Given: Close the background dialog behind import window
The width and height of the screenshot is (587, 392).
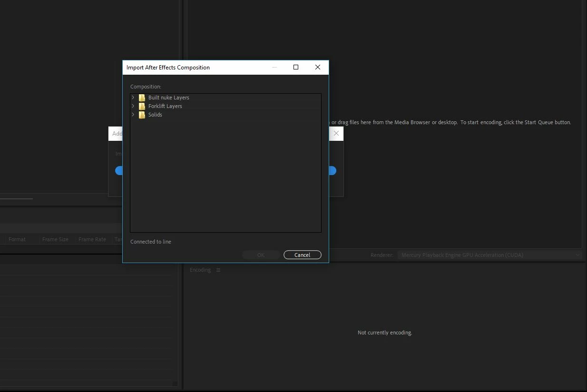Looking at the screenshot, I should coord(336,134).
